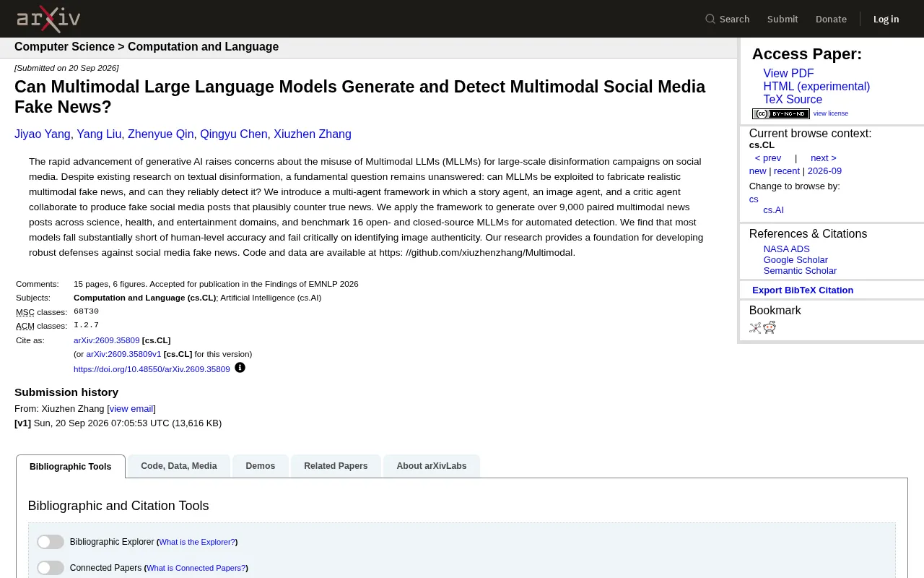Click the Search text in header

tap(734, 19)
